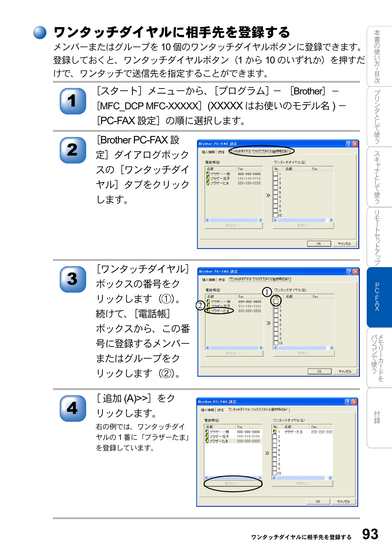Click the help question-mark icon in step 4 dialog

348,402
